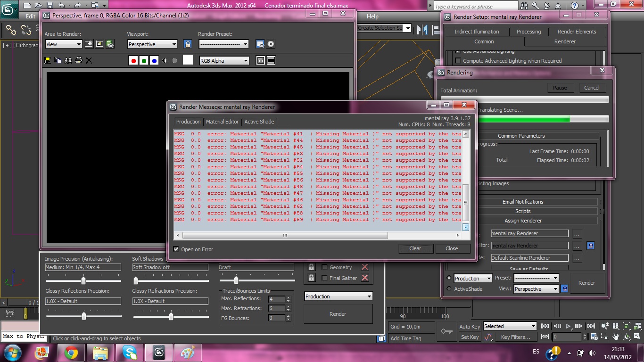
Task: Click Select and Link tool icon
Action: [x=11, y=30]
